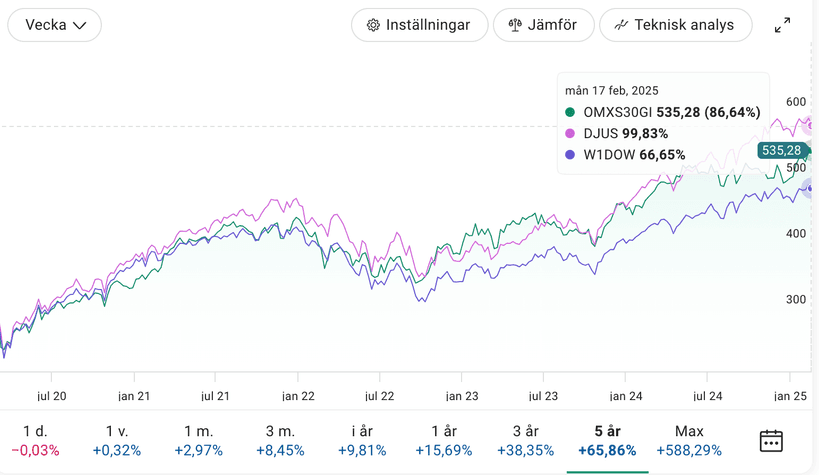Image resolution: width=819 pixels, height=475 pixels.
Task: Click the chevron beside Vecka
Action: pyautogui.click(x=80, y=26)
